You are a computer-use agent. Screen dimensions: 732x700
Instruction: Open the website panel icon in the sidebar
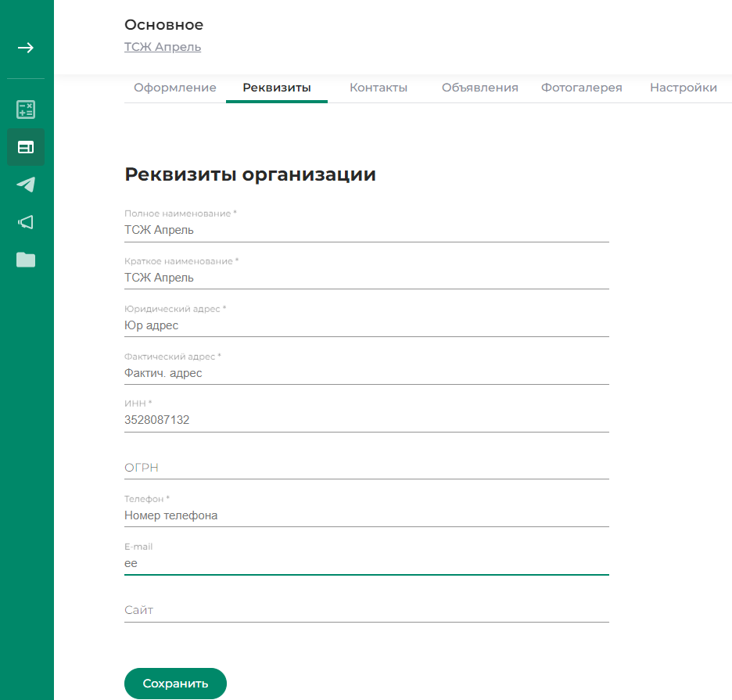coord(26,147)
